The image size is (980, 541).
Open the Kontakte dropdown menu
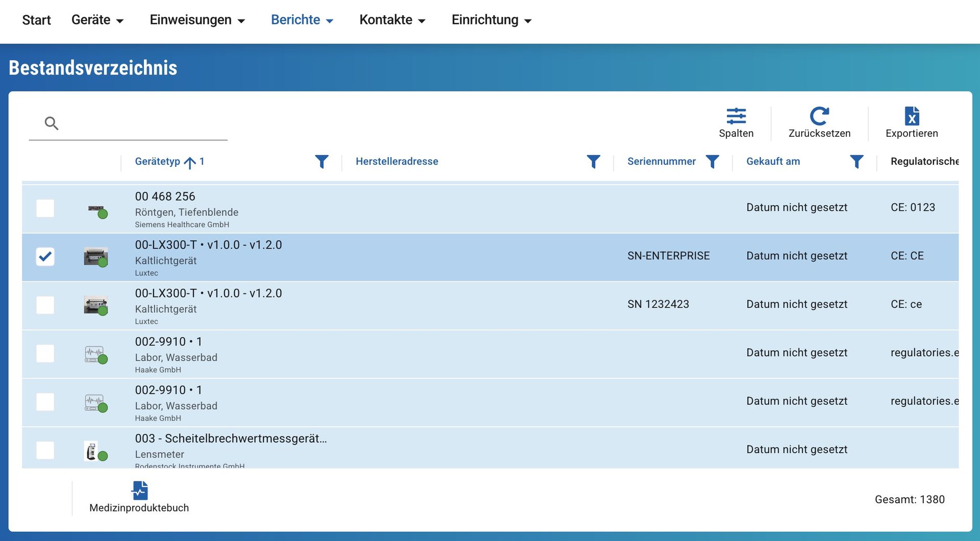tap(393, 20)
